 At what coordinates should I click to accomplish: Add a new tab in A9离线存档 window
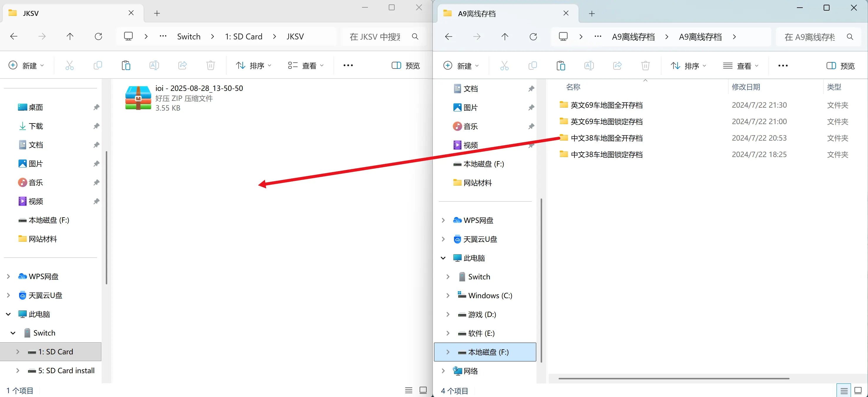[x=592, y=14]
